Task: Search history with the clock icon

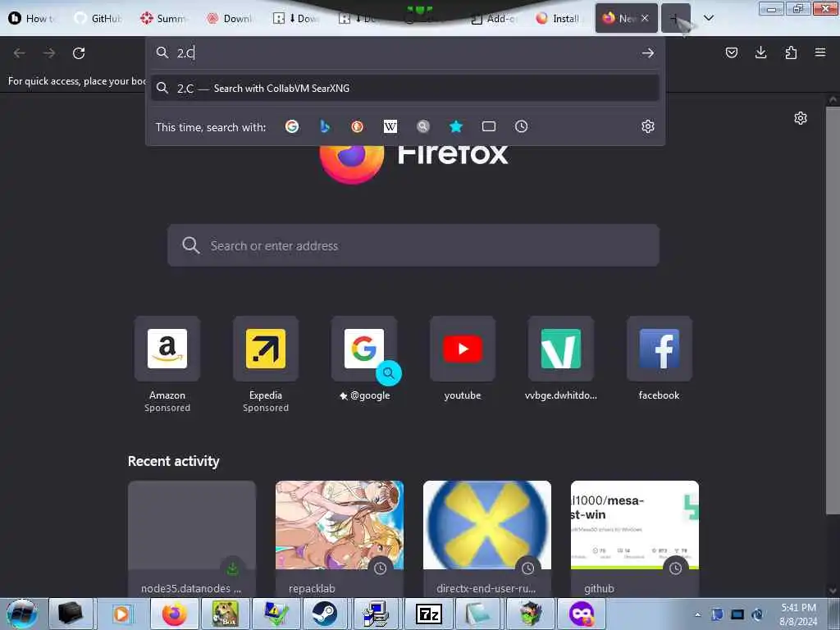Action: (521, 126)
